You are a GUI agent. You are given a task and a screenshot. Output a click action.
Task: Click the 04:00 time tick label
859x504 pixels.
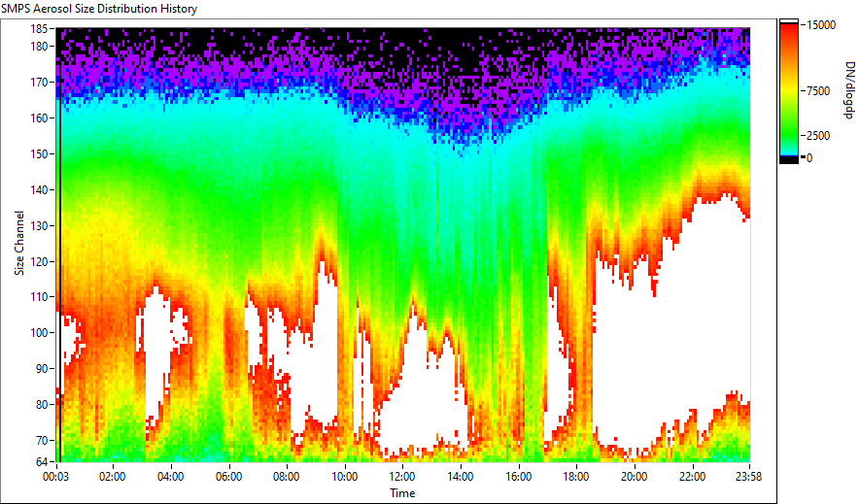tap(170, 477)
